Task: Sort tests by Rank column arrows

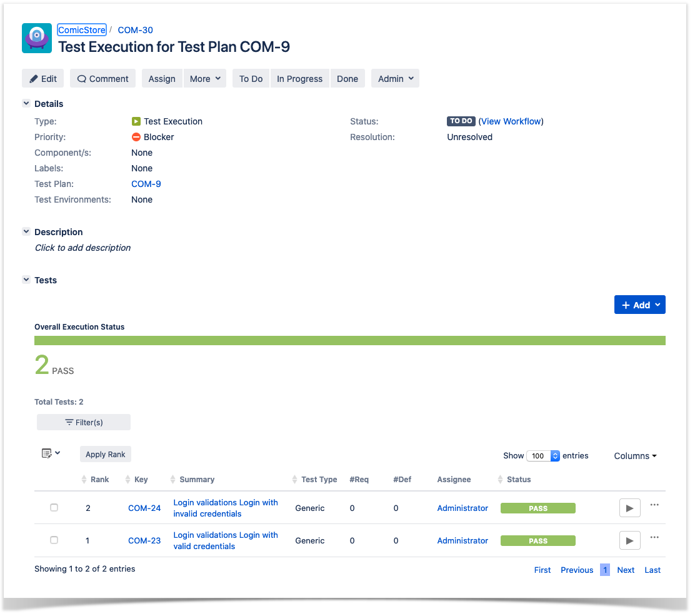Action: tap(84, 480)
